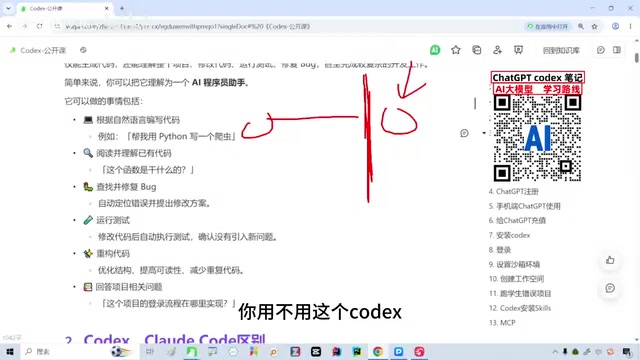Open Chrome from taskbar
Screen dimensions: 640x360
(x=378, y=351)
